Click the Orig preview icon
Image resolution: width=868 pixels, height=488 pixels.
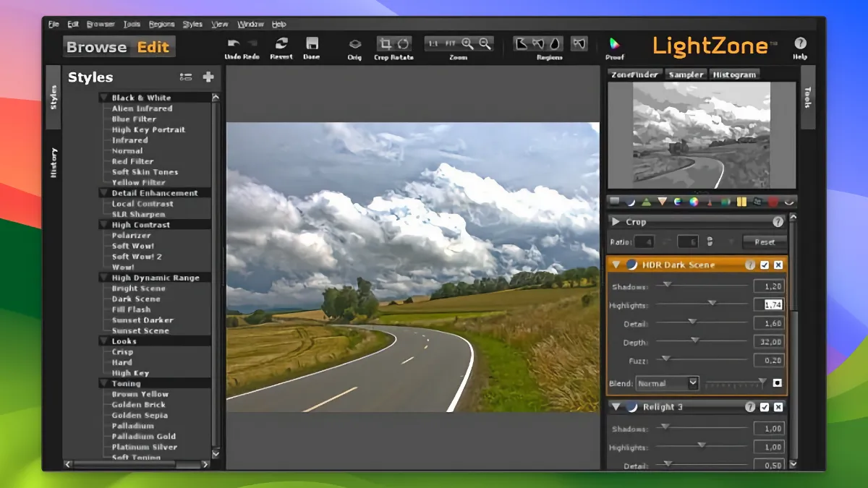[354, 45]
